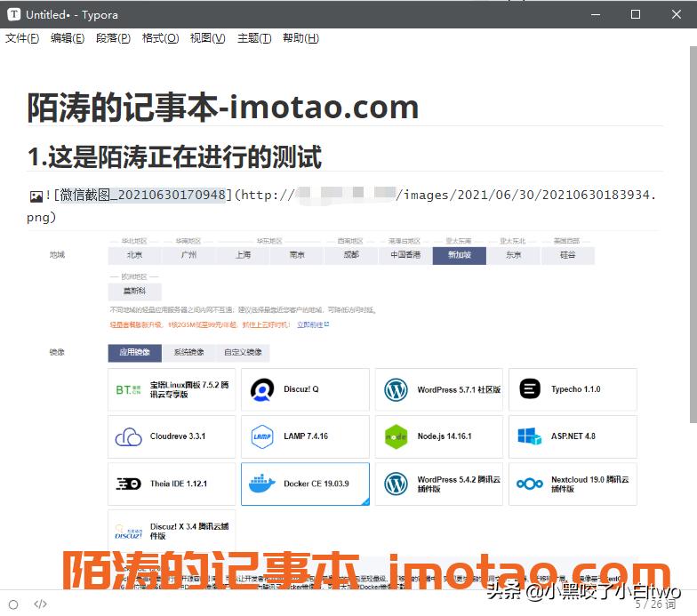The width and height of the screenshot is (697, 616).
Task: Click the WordPress 5.7.1 社区版 logo
Action: click(x=396, y=389)
